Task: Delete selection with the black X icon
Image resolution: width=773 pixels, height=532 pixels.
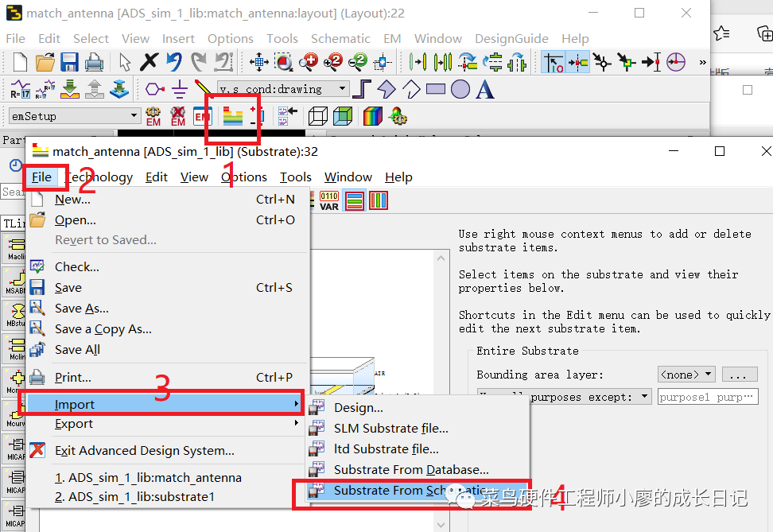Action: [x=149, y=62]
